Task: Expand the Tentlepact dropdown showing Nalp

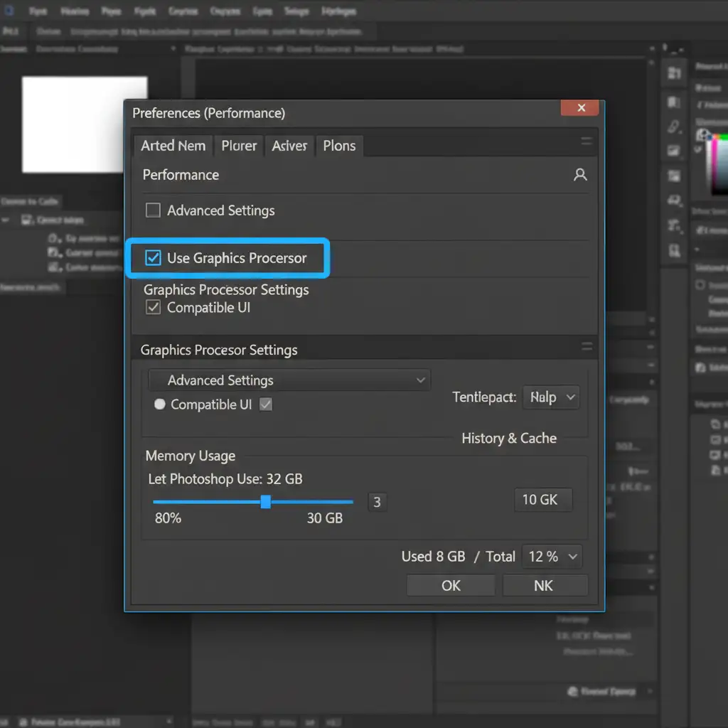Action: click(x=551, y=397)
